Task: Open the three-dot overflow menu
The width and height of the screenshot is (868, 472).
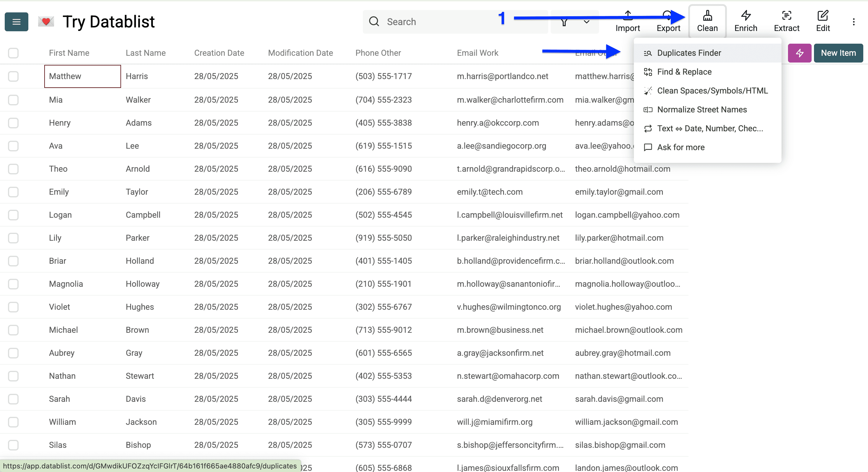Action: tap(854, 22)
